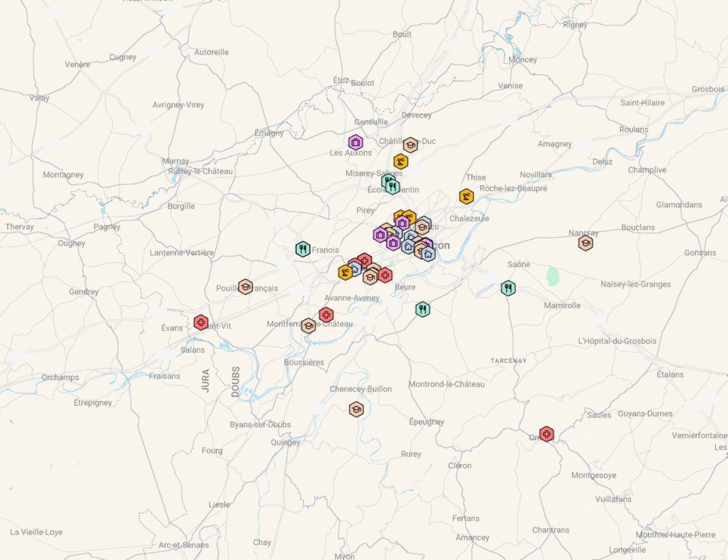Click the Mamirolle town label
The height and width of the screenshot is (560, 728).
tap(562, 306)
